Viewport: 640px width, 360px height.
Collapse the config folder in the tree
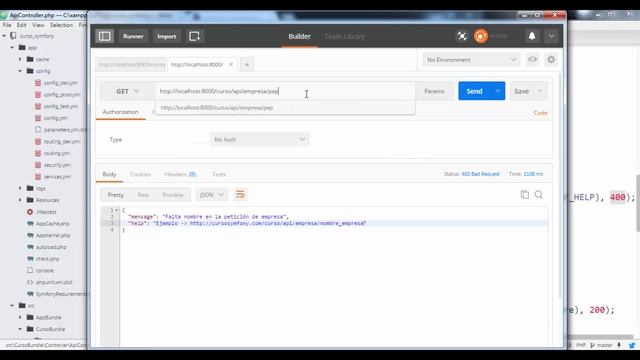(x=20, y=71)
